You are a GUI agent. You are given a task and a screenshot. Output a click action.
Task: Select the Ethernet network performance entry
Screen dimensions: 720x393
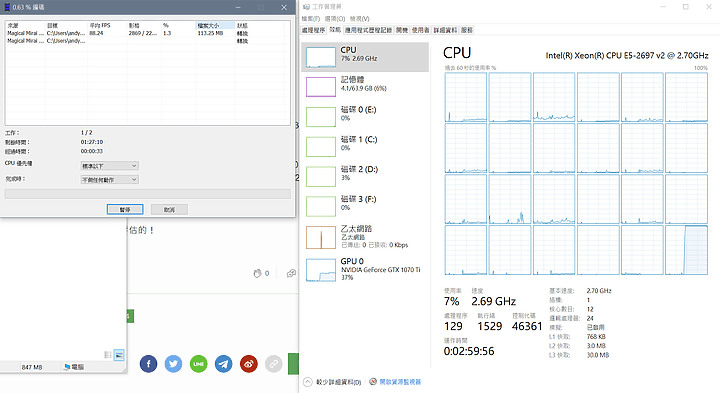pyautogui.click(x=365, y=237)
